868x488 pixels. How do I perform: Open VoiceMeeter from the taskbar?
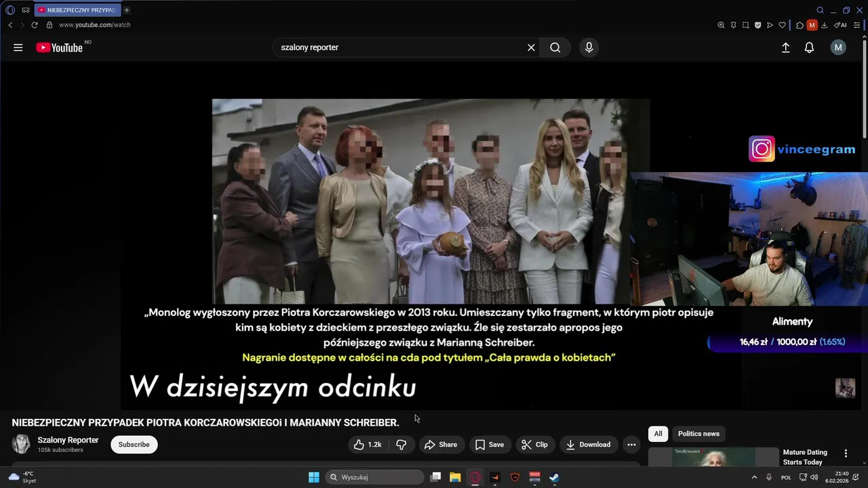534,477
